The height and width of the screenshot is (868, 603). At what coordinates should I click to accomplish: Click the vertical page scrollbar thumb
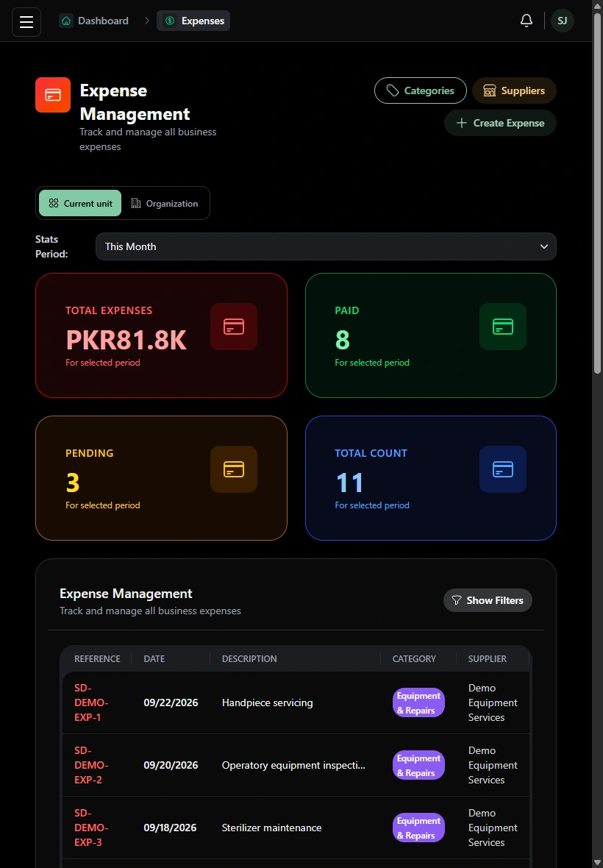point(597,193)
